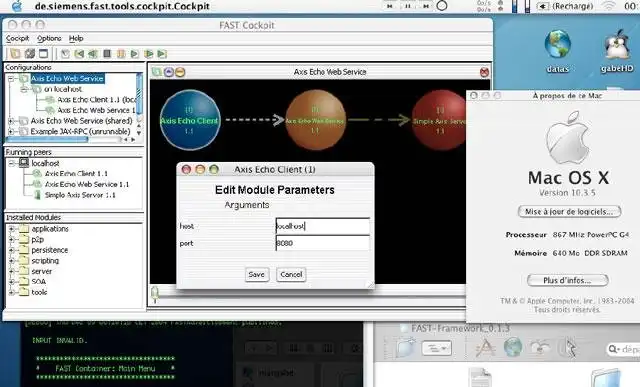Click the next-track control in the menu bar
This screenshot has height=387, width=640.
[426, 6]
